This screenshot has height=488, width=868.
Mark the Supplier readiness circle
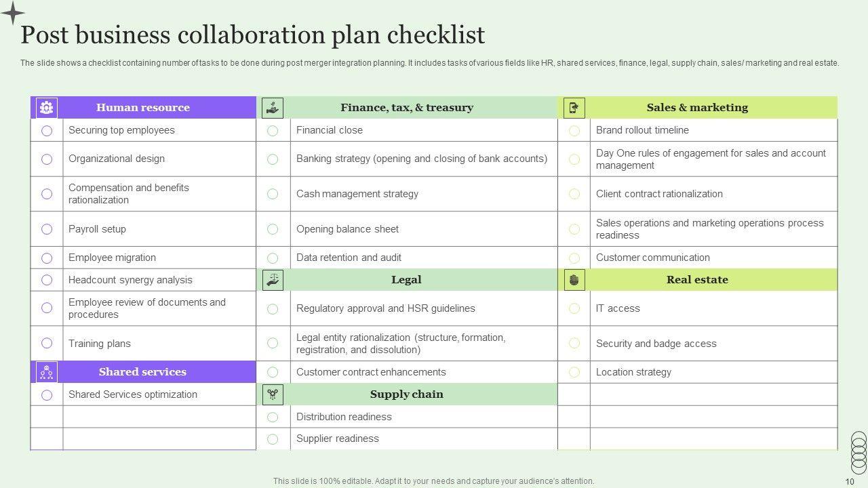pyautogui.click(x=273, y=439)
